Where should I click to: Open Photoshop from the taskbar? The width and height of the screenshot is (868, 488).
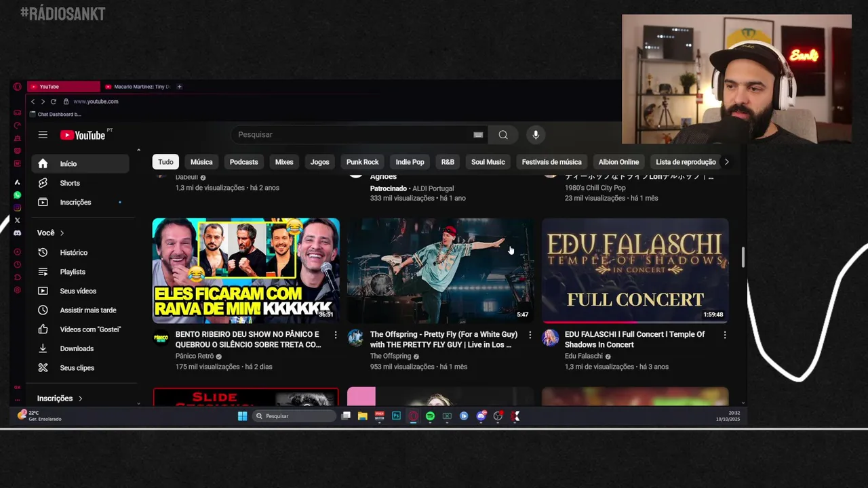coord(396,416)
